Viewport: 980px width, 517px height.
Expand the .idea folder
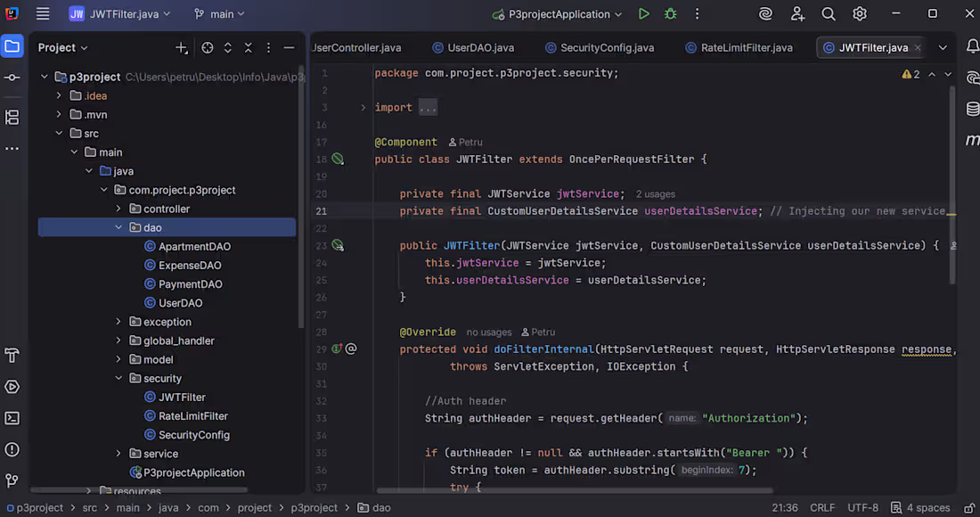coord(59,95)
